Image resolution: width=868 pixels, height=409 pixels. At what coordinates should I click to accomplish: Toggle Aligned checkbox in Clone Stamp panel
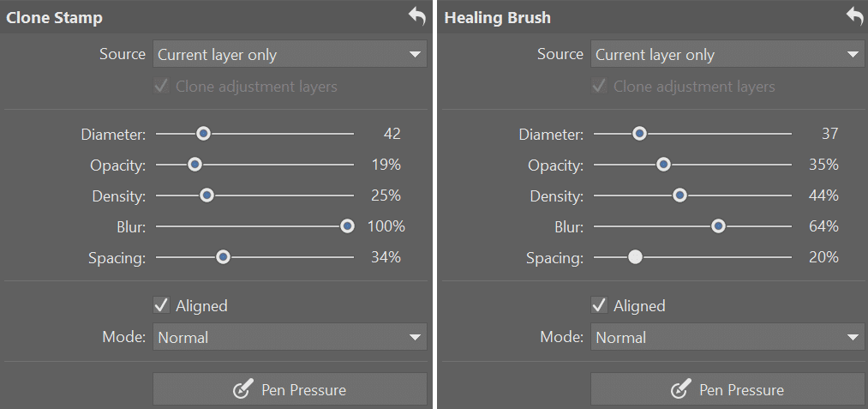click(161, 305)
